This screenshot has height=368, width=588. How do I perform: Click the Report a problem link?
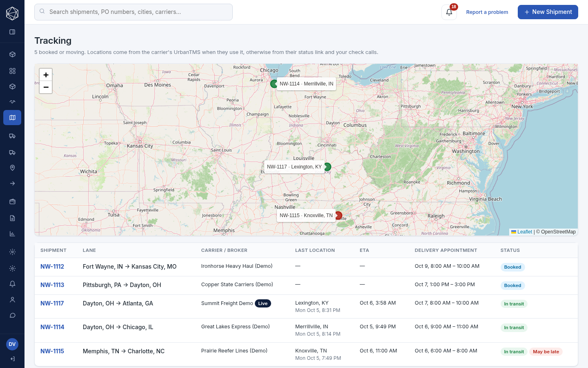tap(487, 12)
